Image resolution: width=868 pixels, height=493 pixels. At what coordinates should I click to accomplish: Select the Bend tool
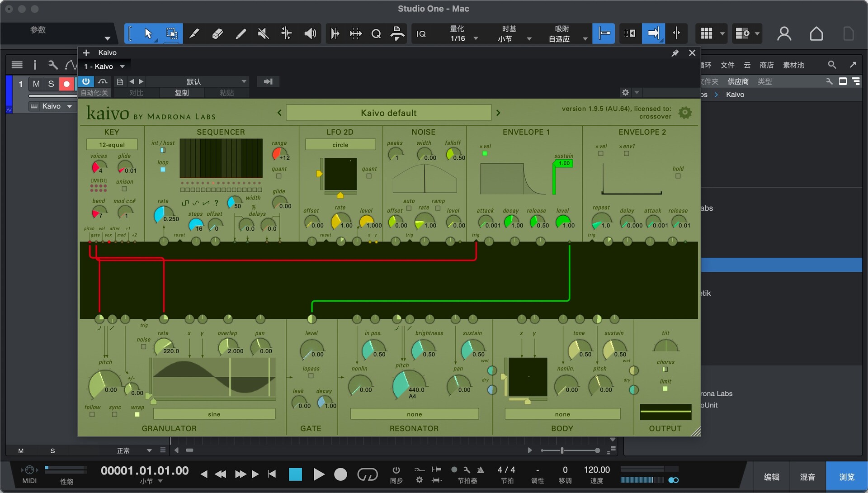coord(287,33)
